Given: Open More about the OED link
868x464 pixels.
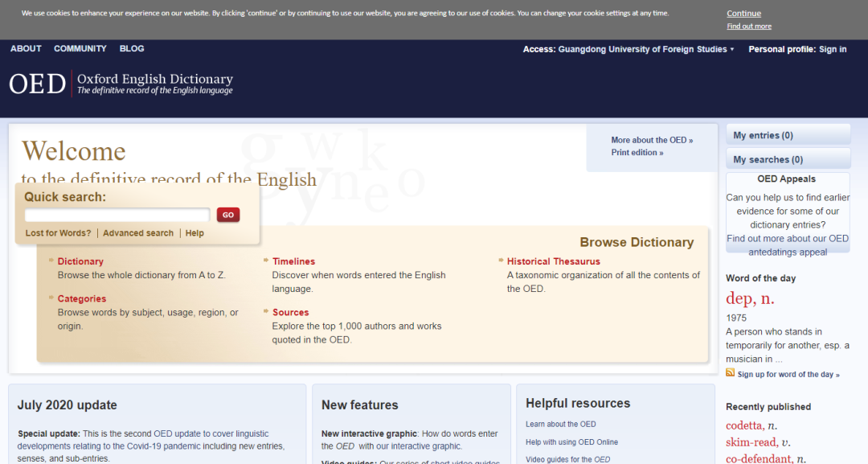Looking at the screenshot, I should point(651,140).
